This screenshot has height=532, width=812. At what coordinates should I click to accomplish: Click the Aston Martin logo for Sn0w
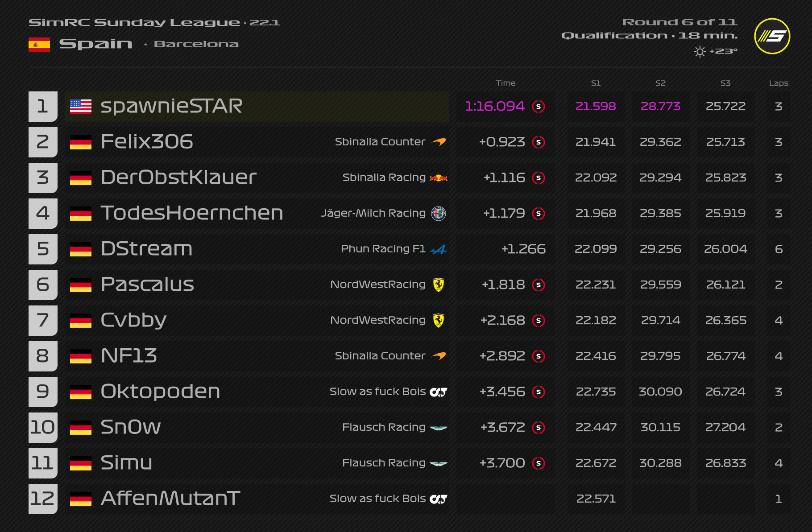[439, 428]
